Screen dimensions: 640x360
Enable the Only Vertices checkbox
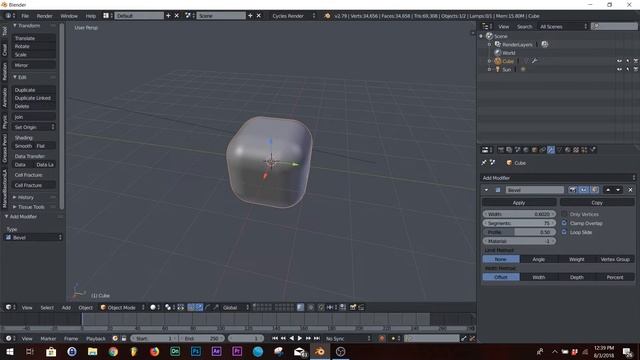coord(564,214)
